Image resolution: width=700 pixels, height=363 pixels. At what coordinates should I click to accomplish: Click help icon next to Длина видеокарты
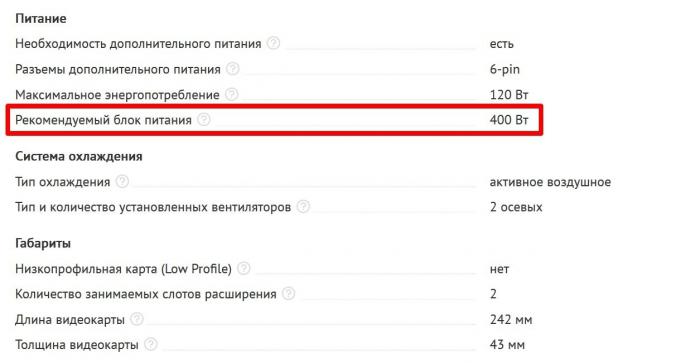(x=137, y=319)
